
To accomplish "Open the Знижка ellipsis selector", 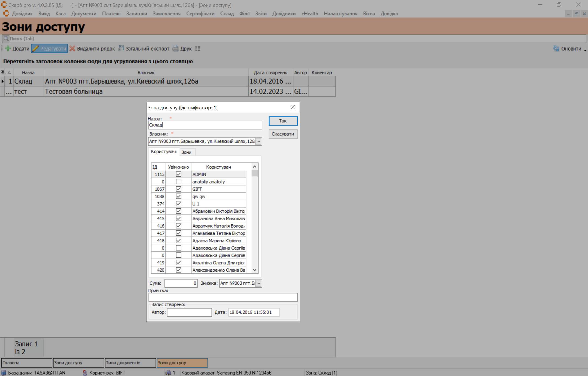I will (x=258, y=283).
